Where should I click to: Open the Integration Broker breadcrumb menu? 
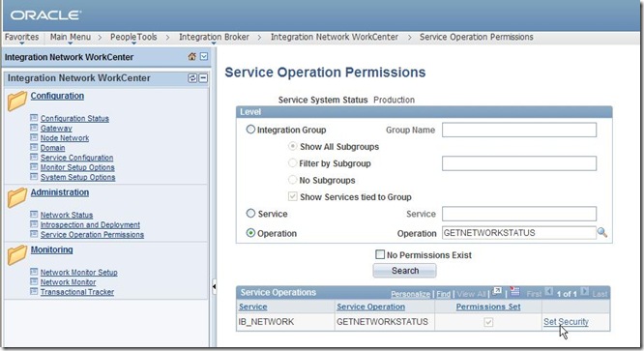[x=214, y=37]
